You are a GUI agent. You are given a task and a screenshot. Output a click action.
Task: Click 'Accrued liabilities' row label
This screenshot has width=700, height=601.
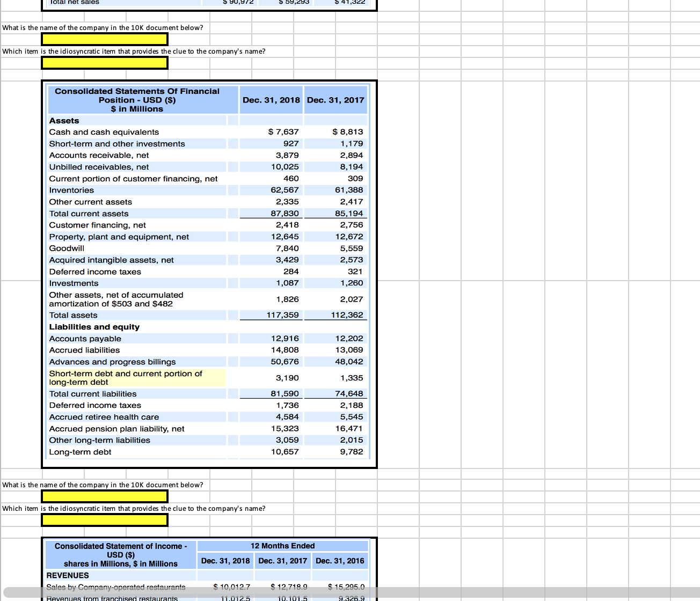click(85, 350)
